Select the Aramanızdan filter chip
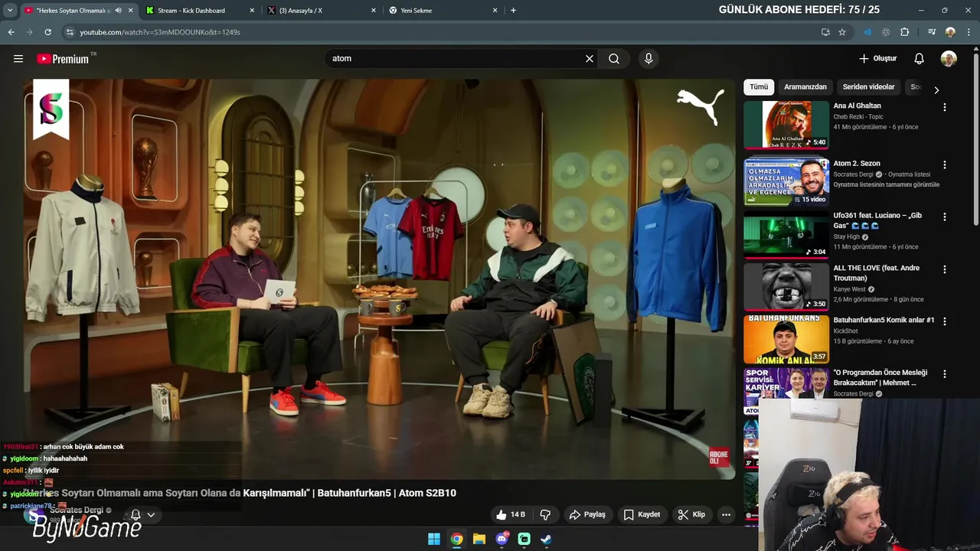The image size is (980, 551). coord(805,87)
